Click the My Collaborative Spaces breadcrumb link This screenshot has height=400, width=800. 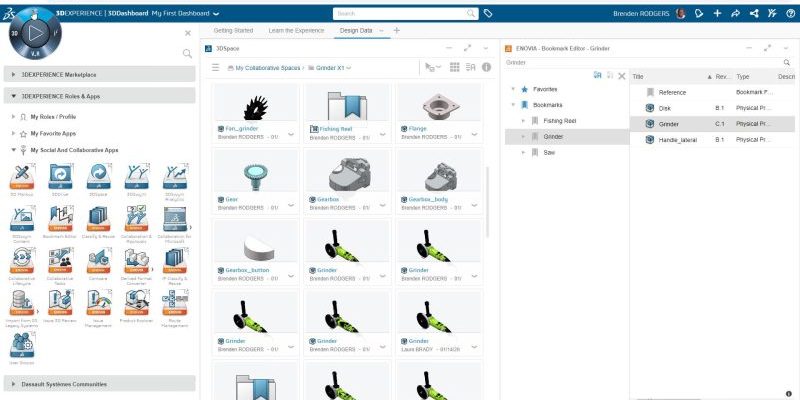click(x=267, y=68)
